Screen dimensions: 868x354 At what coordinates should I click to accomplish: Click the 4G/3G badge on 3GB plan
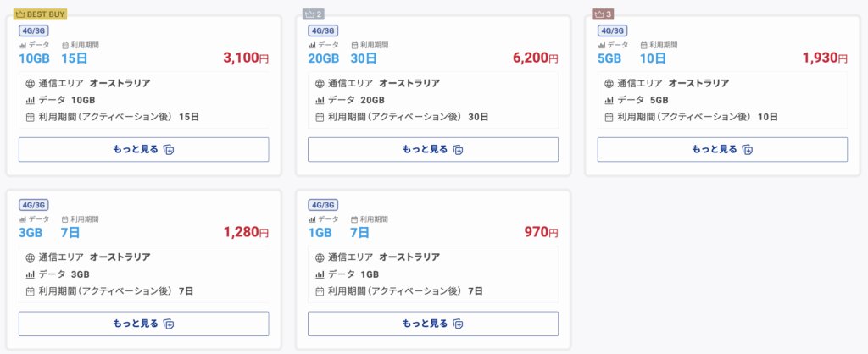coord(34,205)
